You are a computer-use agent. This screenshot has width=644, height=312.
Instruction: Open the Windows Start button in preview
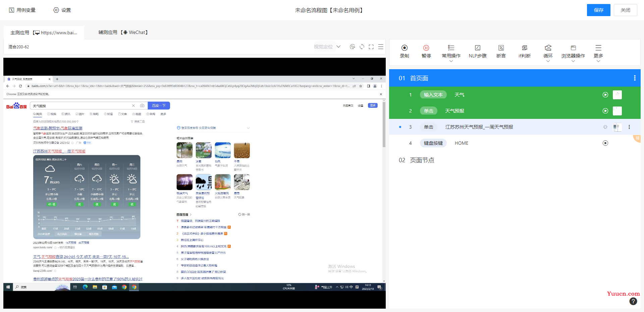(8, 287)
